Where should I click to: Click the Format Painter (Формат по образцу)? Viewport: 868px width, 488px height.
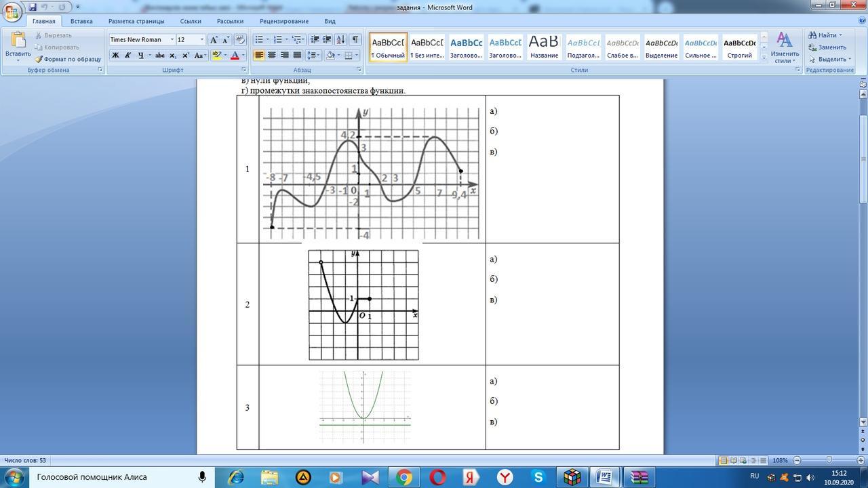(x=68, y=59)
